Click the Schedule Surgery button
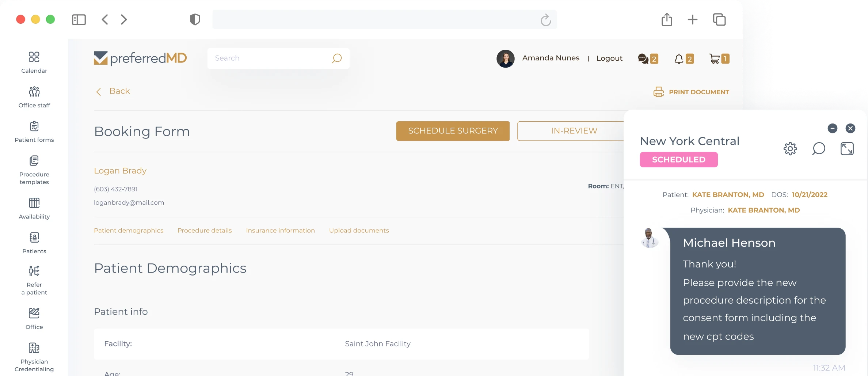This screenshot has width=868, height=376. point(453,131)
